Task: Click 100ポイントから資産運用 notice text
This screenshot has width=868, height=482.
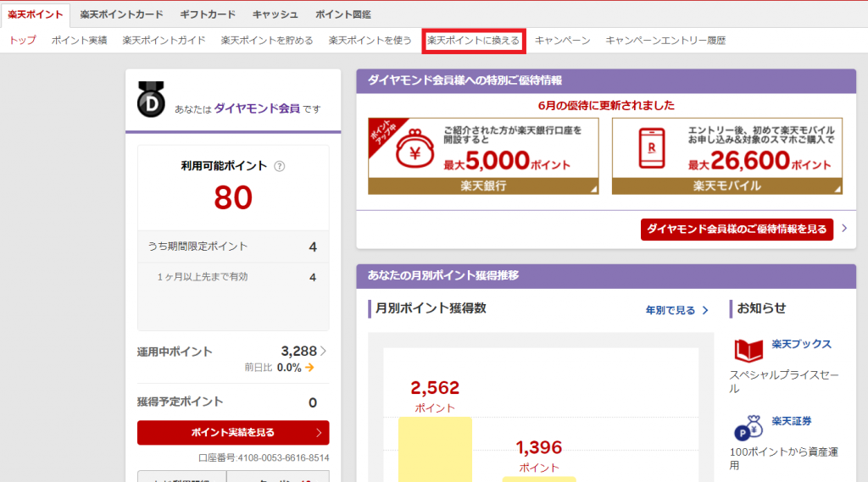Action: tap(784, 459)
